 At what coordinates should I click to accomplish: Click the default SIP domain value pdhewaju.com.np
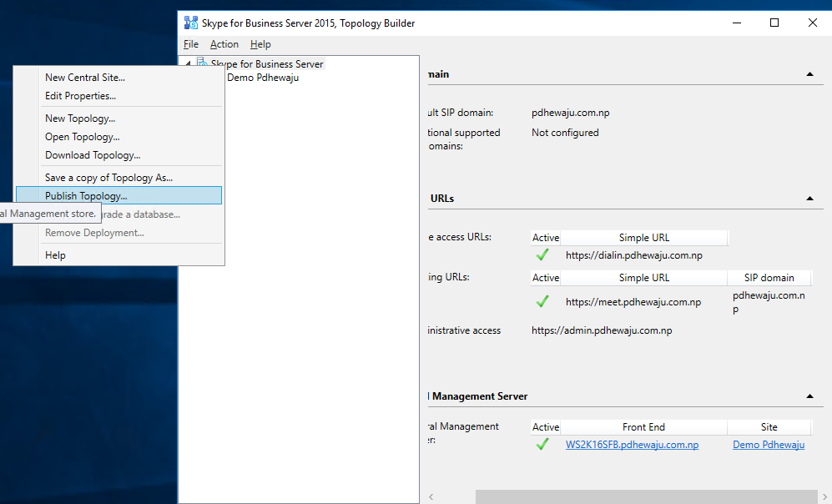coord(571,113)
